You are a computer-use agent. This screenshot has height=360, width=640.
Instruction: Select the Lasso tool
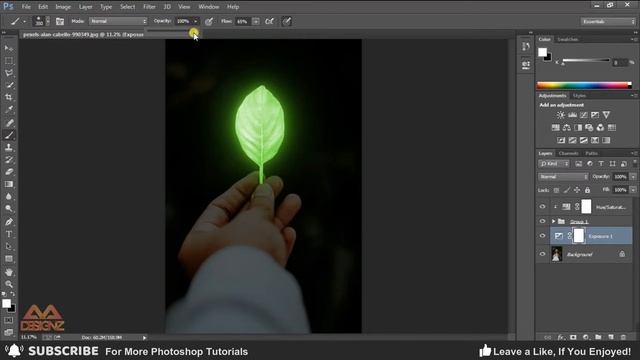click(9, 73)
